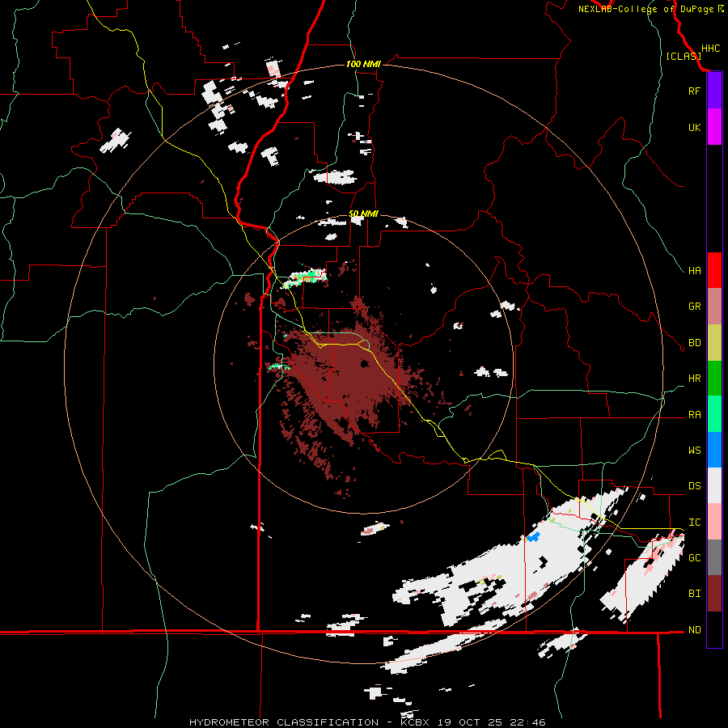728x728 pixels.
Task: Click the '[CLAS]' units label
Action: [683, 57]
